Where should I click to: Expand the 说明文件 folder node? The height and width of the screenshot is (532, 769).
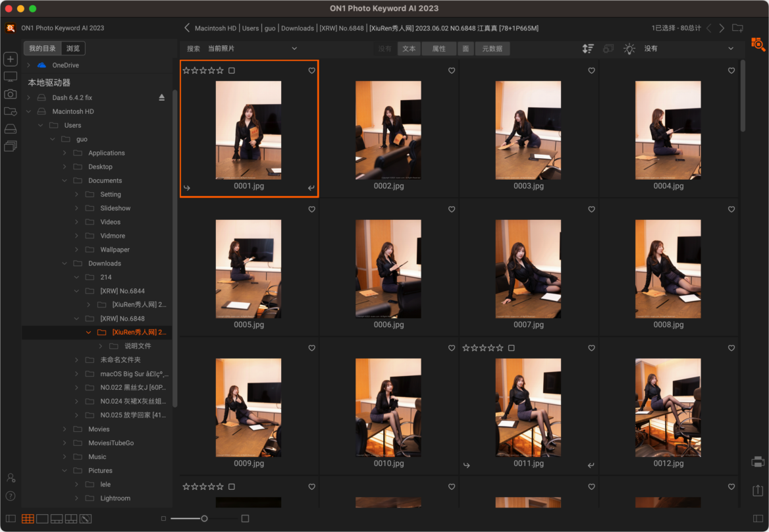(101, 346)
